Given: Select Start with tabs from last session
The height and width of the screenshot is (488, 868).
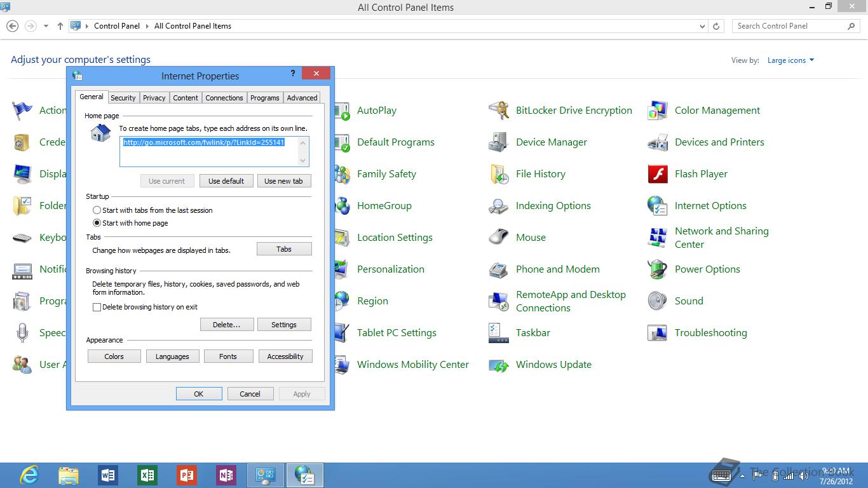Looking at the screenshot, I should click(153, 210).
